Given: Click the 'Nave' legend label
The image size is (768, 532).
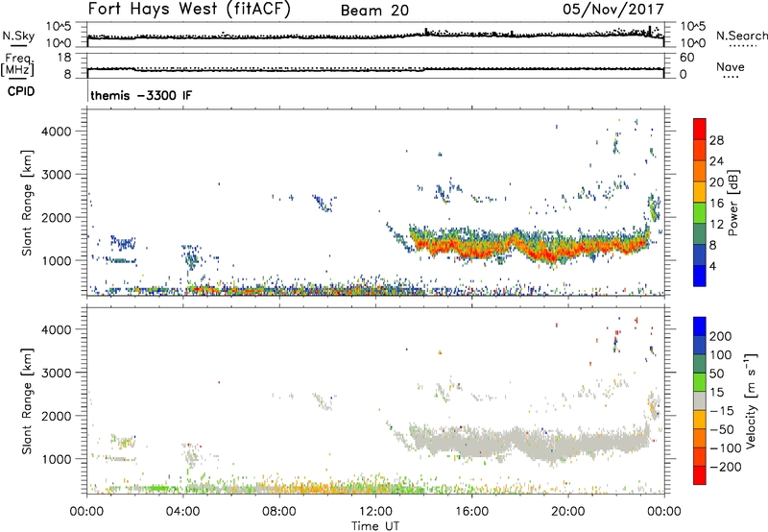Looking at the screenshot, I should (731, 67).
